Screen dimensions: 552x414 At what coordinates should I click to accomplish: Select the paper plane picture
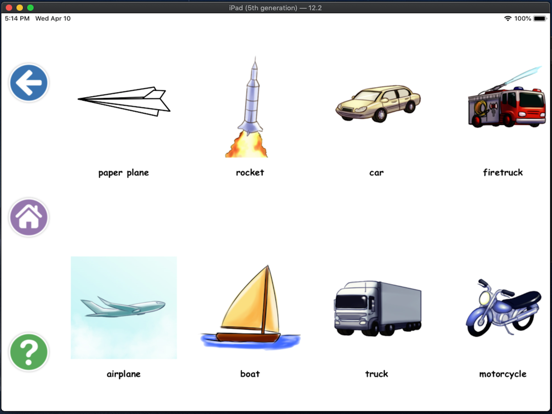[124, 101]
